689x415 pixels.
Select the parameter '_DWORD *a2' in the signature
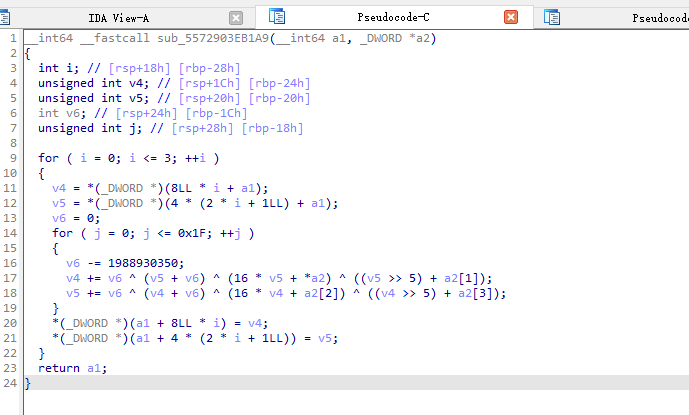[395, 38]
